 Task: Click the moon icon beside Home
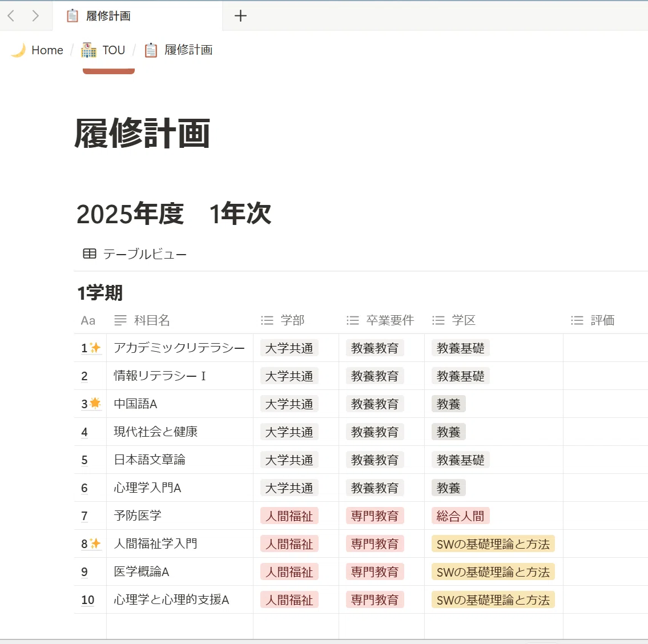18,50
